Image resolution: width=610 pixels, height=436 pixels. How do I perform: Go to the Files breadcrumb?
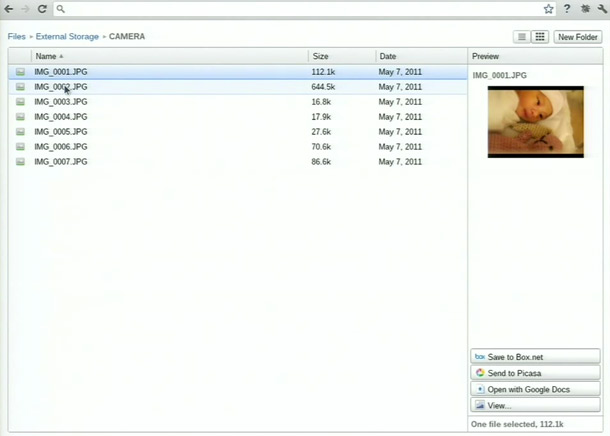pyautogui.click(x=16, y=37)
